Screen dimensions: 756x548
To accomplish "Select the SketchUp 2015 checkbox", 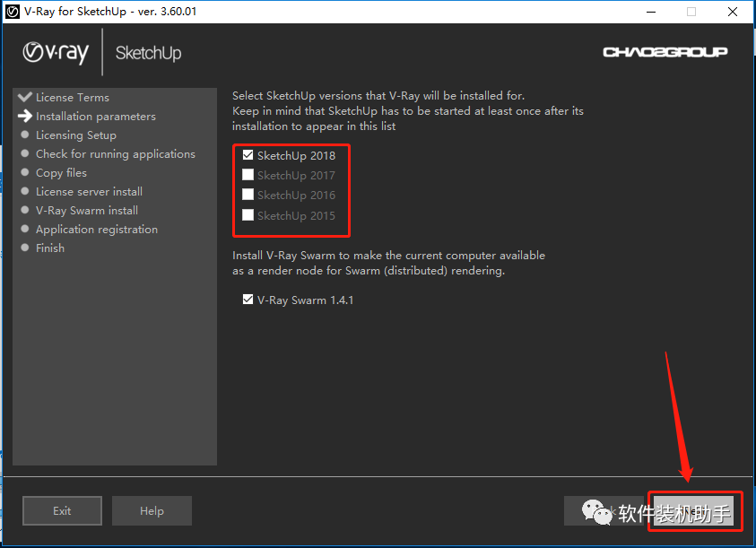I will tap(248, 214).
